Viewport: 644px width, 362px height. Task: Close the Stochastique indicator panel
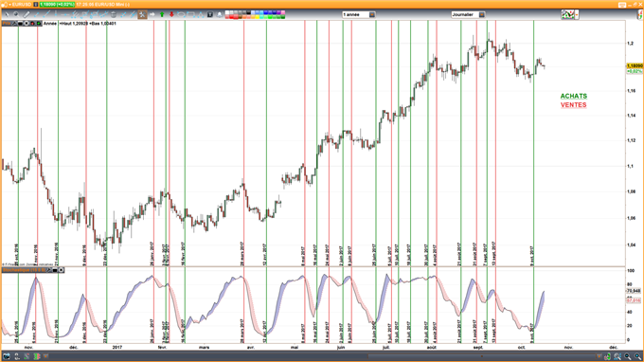click(61, 270)
